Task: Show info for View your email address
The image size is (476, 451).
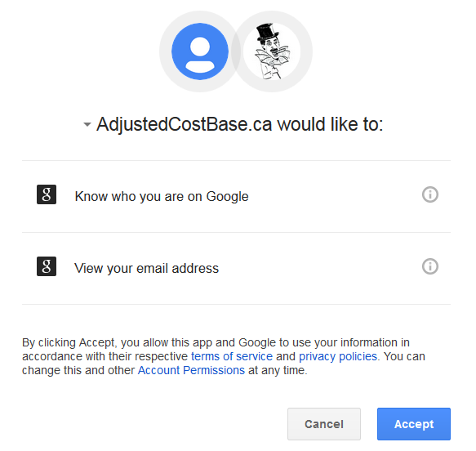Action: [x=429, y=266]
